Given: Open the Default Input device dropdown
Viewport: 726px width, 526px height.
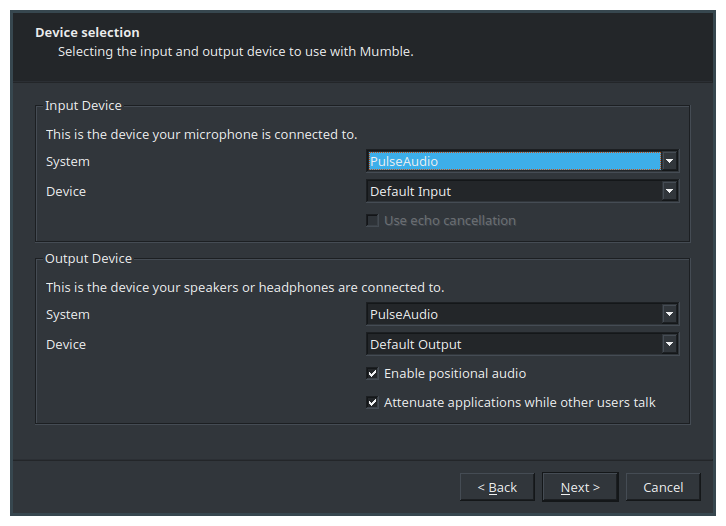Looking at the screenshot, I should pos(514,191).
